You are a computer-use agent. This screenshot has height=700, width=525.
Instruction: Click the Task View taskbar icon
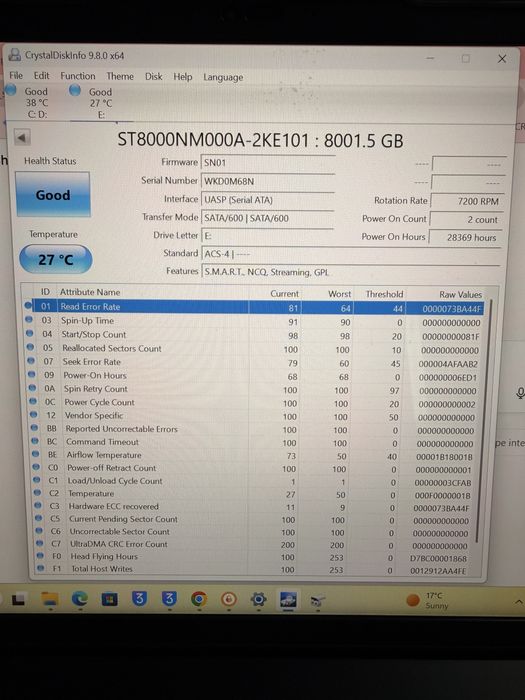pyautogui.click(x=18, y=599)
